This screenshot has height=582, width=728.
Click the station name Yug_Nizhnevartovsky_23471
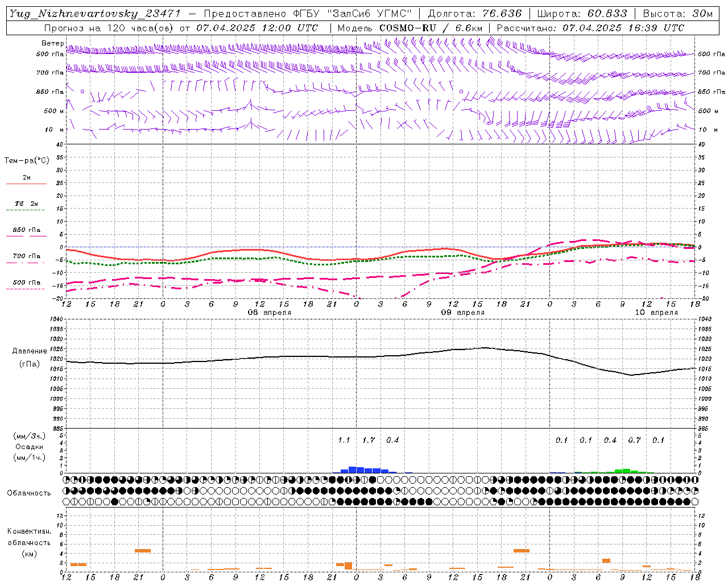[94, 14]
